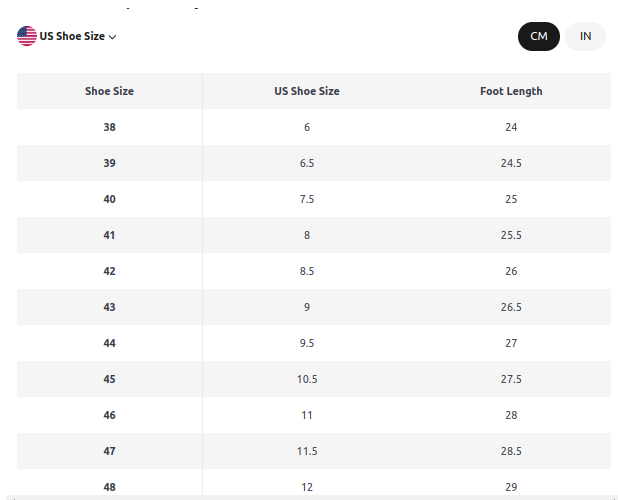The image size is (618, 500).
Task: Click the Foot Length column header
Action: click(x=511, y=91)
